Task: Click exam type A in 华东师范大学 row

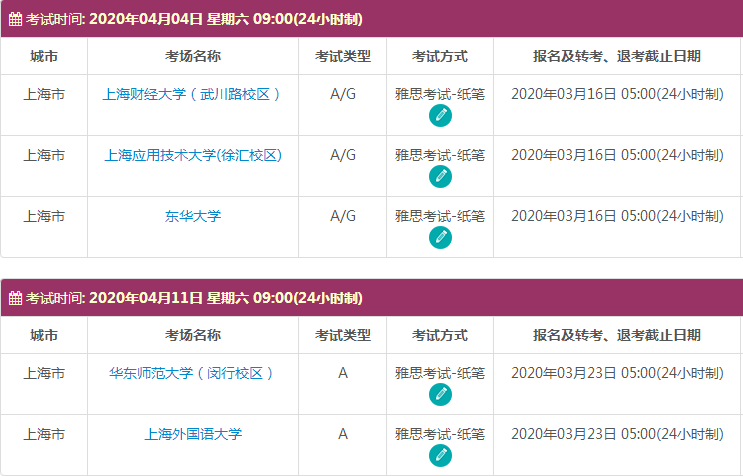Action: point(343,373)
